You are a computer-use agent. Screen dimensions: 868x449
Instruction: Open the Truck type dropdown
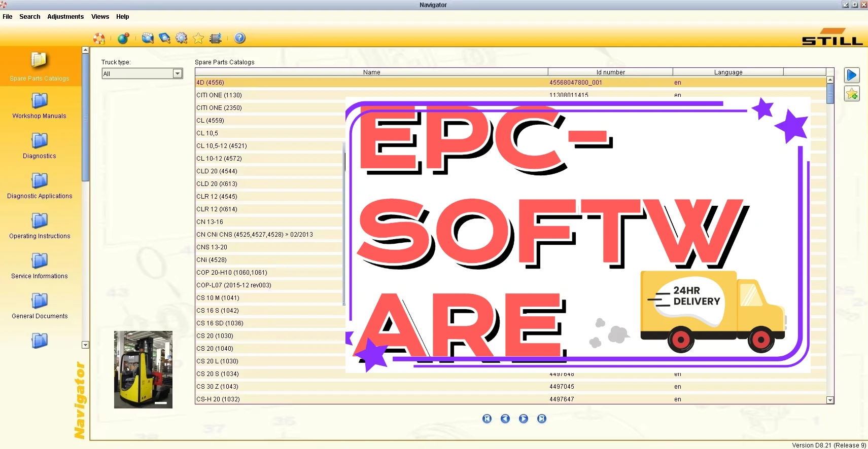click(x=177, y=73)
